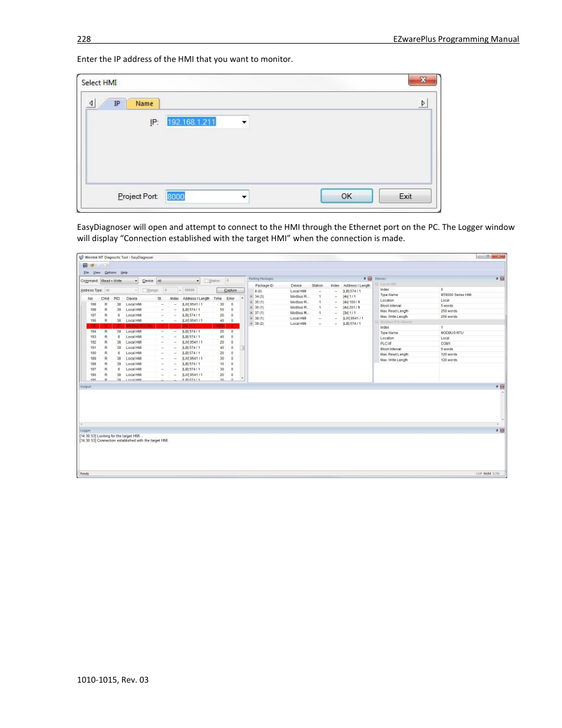Click the MODBUS RTU type name value
The image size is (562, 728).
452,332
